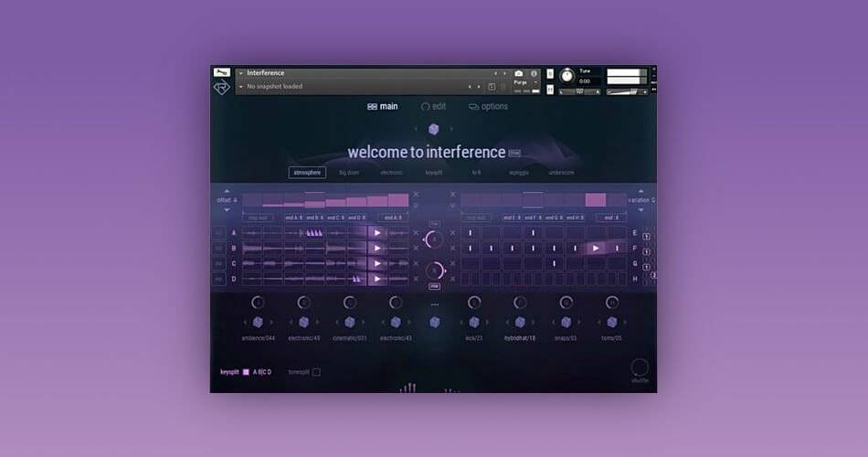The height and width of the screenshot is (457, 868).
Task: Click dice above snaps/03
Action: [x=566, y=322]
